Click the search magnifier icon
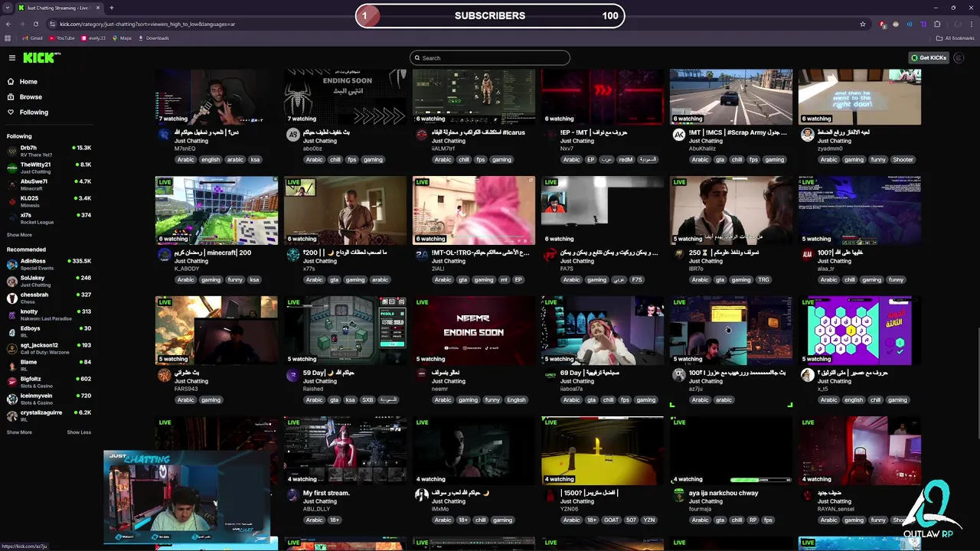 coord(417,58)
